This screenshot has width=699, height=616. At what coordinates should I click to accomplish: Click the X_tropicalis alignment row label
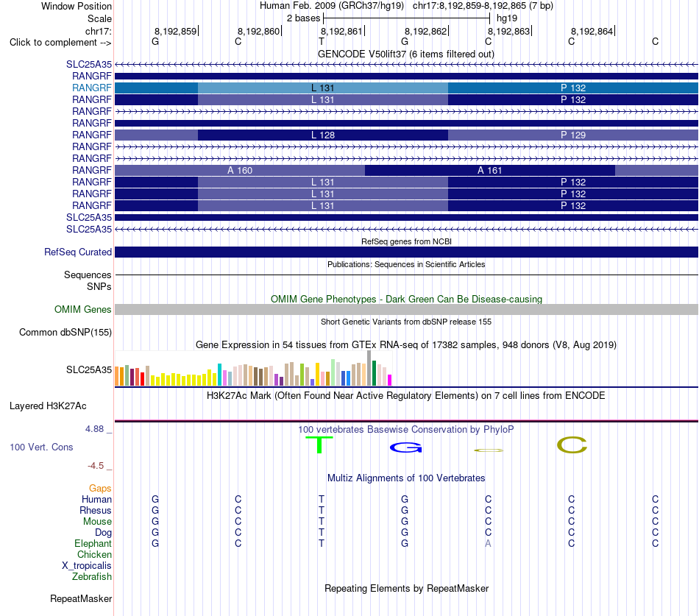(x=87, y=566)
